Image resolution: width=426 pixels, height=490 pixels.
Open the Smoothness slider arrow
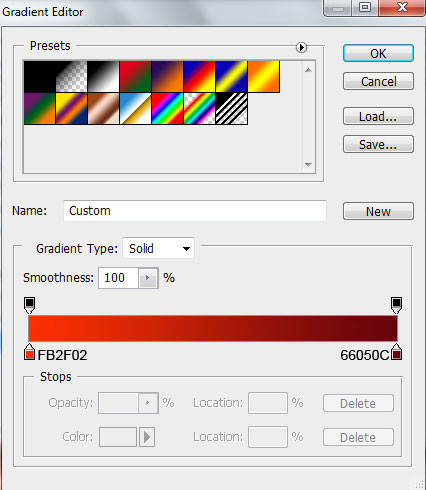coord(148,278)
